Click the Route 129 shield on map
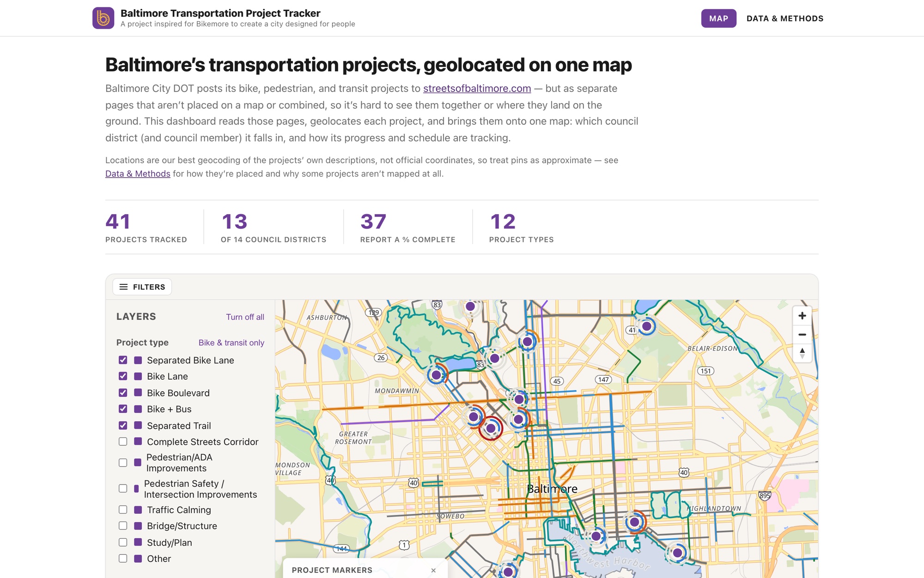 [373, 313]
